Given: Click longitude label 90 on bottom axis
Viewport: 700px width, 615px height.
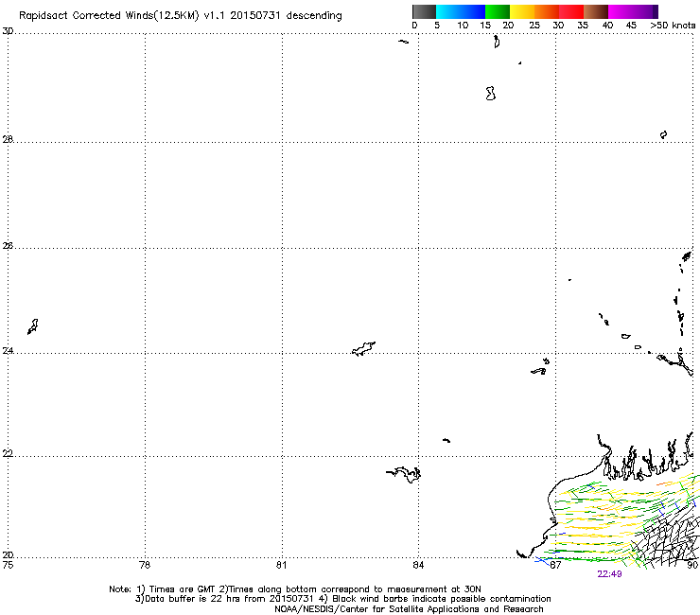Looking at the screenshot, I should [692, 565].
